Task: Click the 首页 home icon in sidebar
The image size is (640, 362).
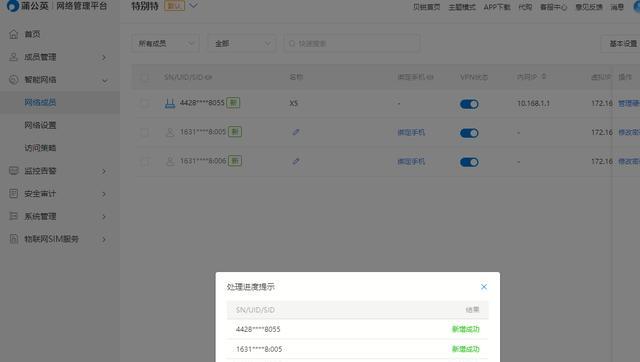Action: [x=13, y=34]
